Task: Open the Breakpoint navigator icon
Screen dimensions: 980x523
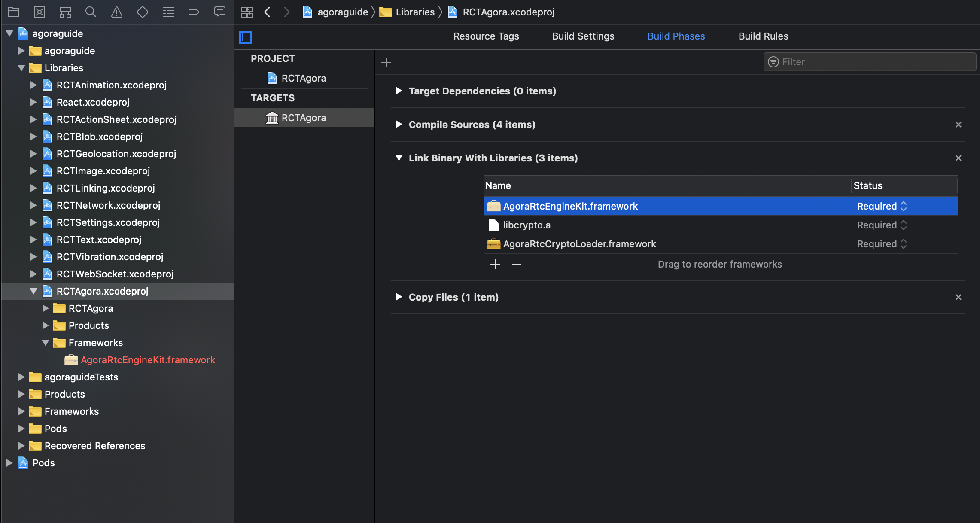Action: click(x=194, y=12)
